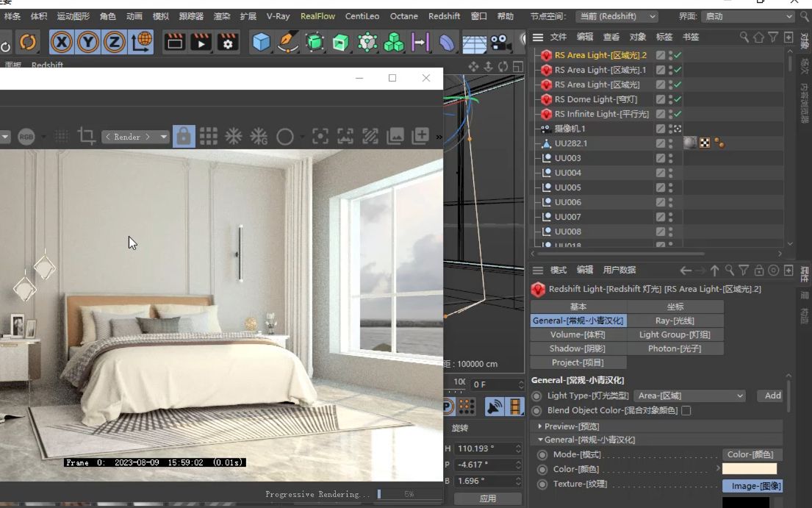Switch to the Shadow-[阴影] tab
This screenshot has height=508, width=812.
tap(578, 348)
